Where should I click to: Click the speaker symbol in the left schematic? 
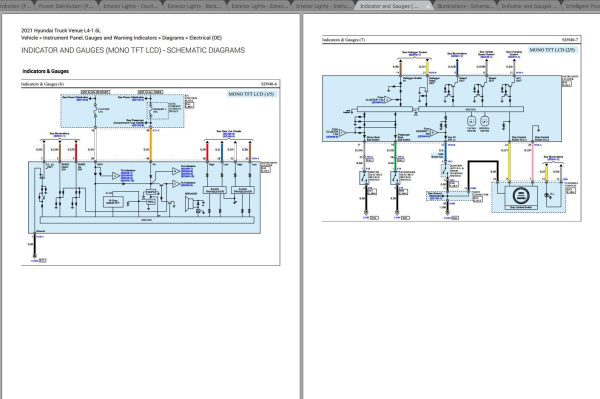[x=191, y=204]
